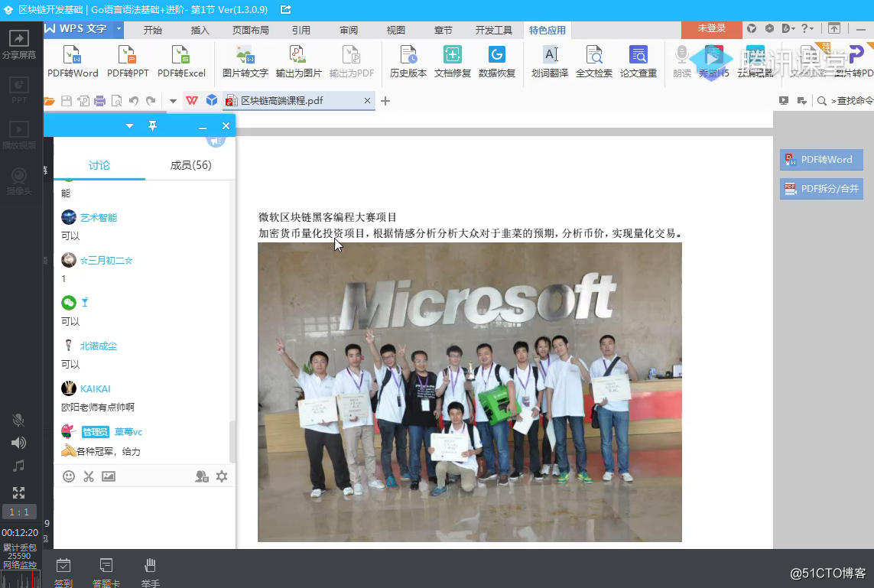Viewport: 874px width, 588px height.
Task: Pin the chat panel with pushpin icon
Action: click(152, 126)
